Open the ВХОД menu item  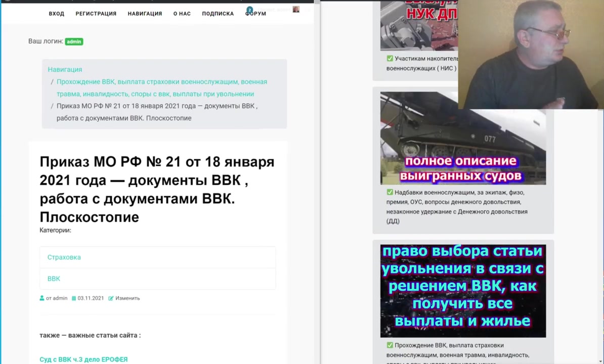coord(57,14)
